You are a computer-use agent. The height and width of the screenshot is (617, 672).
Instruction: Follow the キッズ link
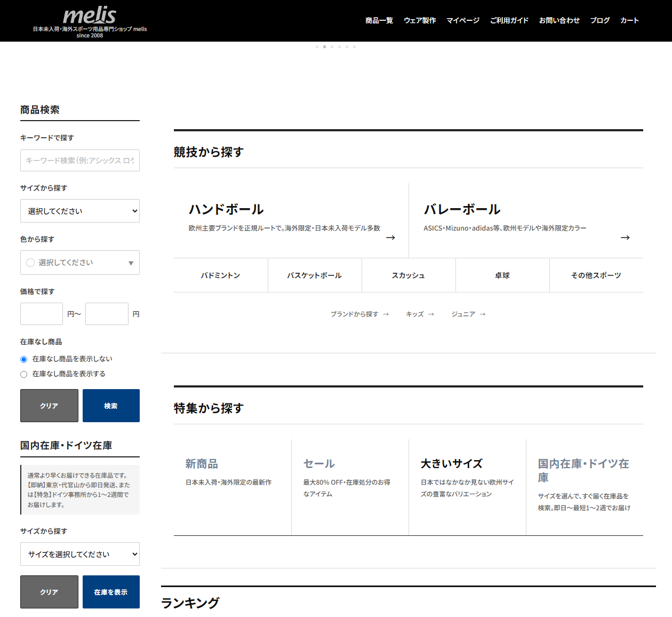pyautogui.click(x=420, y=314)
